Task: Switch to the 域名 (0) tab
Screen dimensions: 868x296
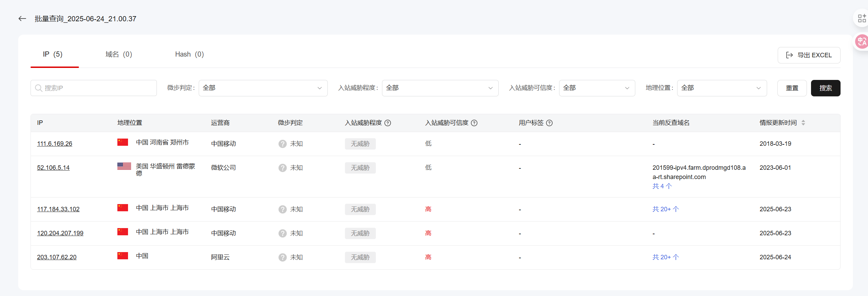Action: 118,55
